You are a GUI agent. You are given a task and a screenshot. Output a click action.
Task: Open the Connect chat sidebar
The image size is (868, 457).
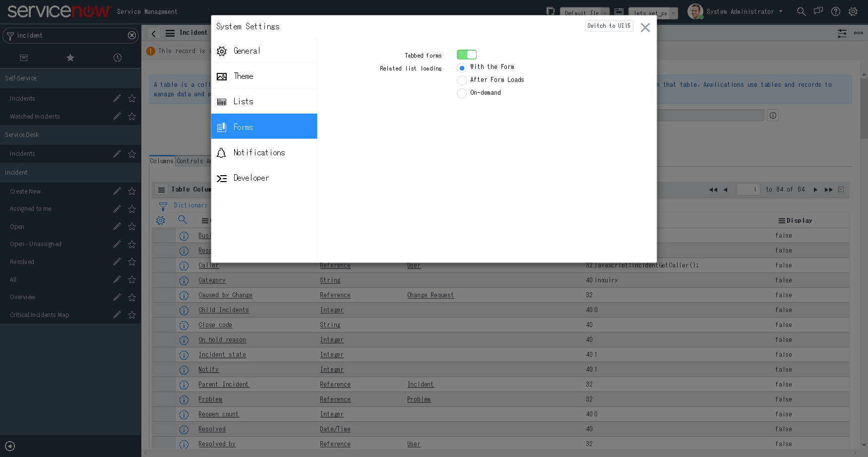tap(818, 11)
